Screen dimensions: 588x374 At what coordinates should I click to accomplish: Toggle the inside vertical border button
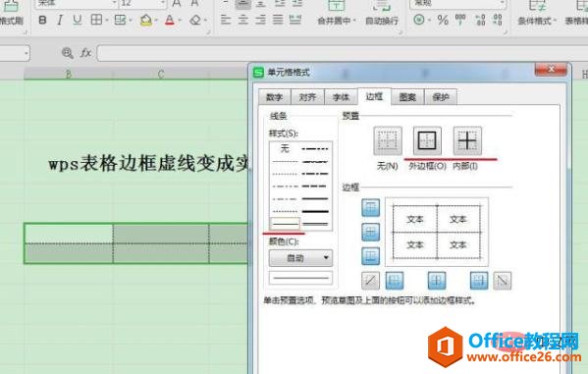coord(437,281)
